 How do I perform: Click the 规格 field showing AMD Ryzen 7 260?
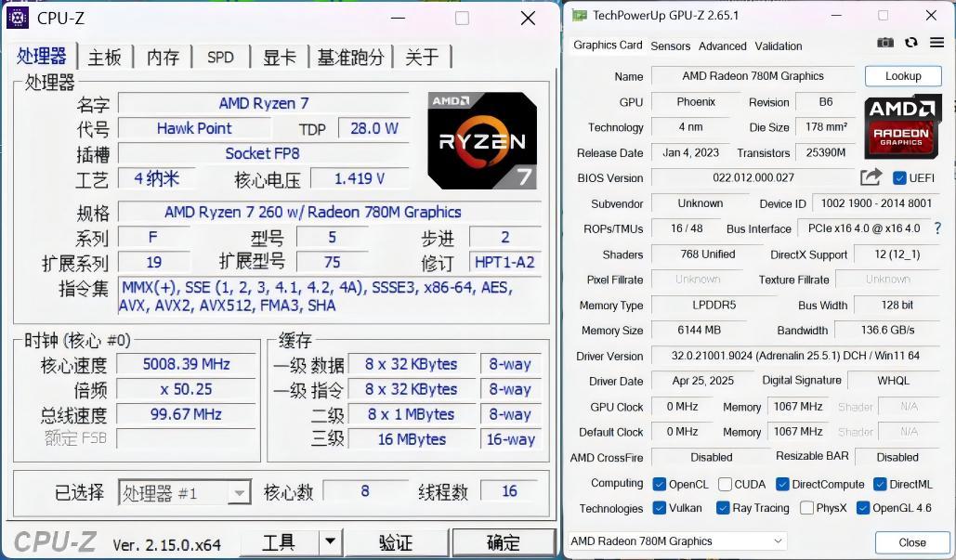pos(329,212)
